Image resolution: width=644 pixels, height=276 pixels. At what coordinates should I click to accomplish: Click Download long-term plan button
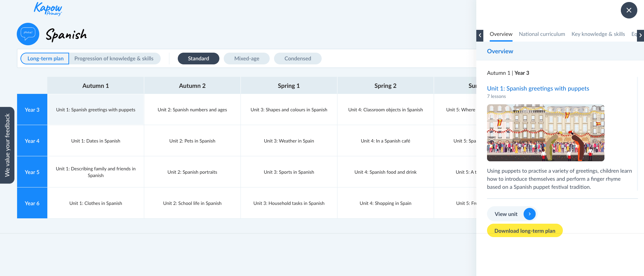(525, 231)
